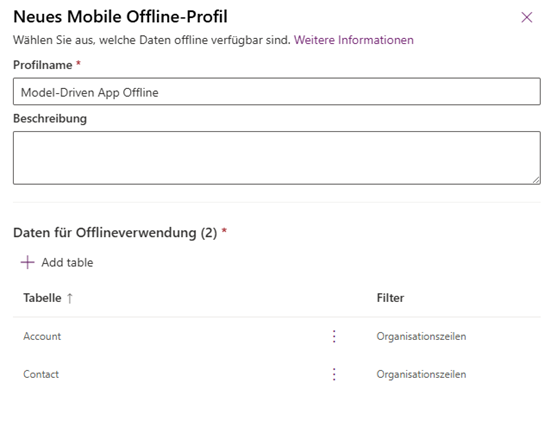
Task: Sort by the Tabelle column header
Action: click(x=42, y=298)
